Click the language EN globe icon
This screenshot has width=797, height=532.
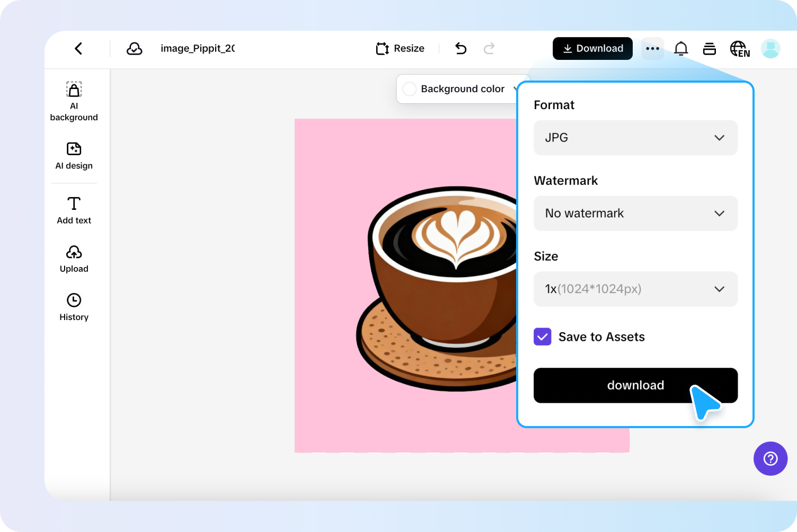740,48
